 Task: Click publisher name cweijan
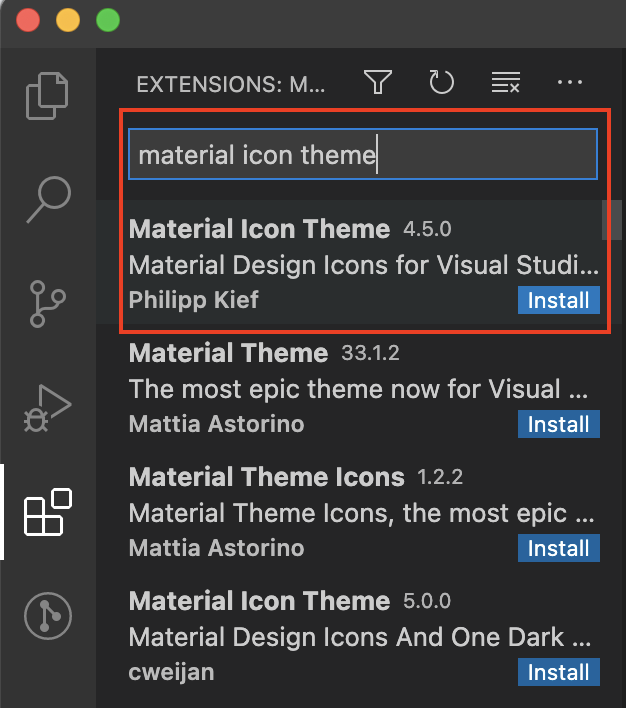[x=171, y=672]
